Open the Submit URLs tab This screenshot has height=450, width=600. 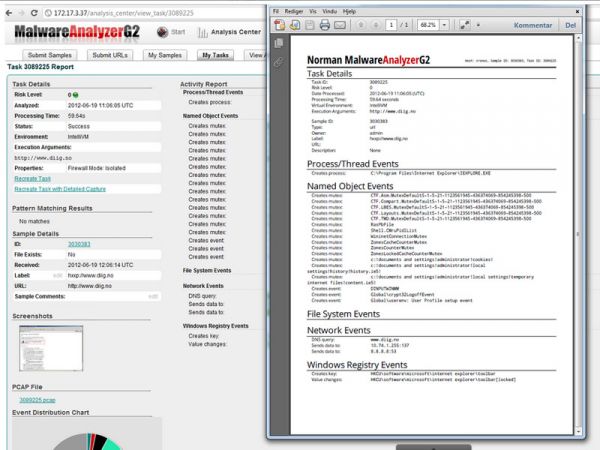[110, 55]
